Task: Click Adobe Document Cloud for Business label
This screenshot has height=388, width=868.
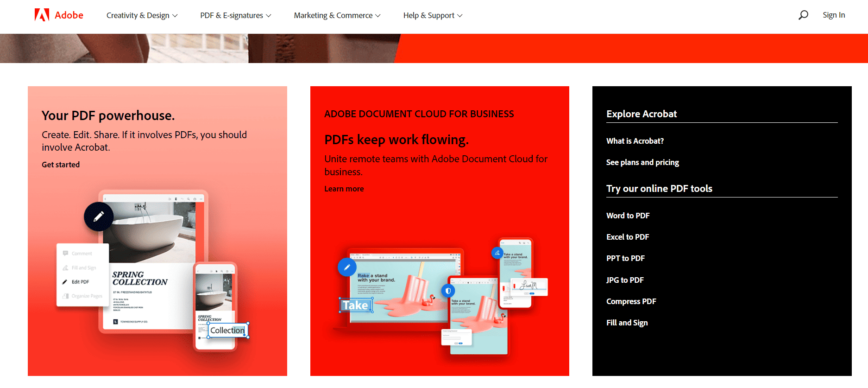Action: pos(419,114)
